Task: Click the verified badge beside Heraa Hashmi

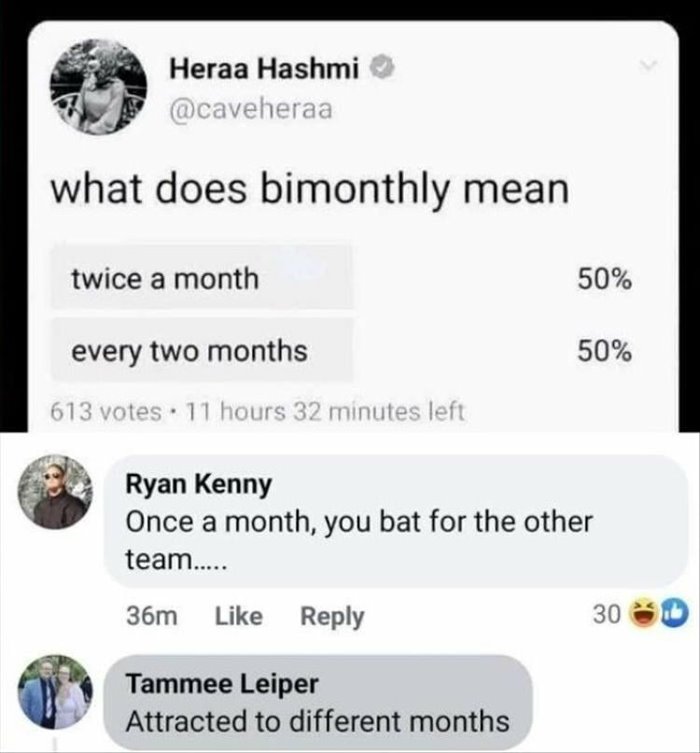Action: coord(381,69)
